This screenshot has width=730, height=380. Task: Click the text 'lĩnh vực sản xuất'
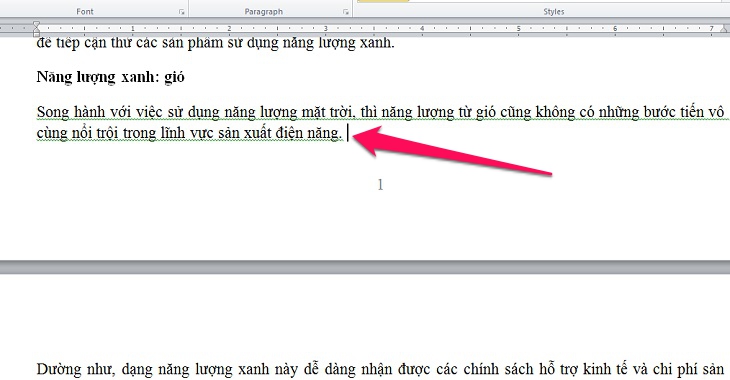[x=215, y=134]
